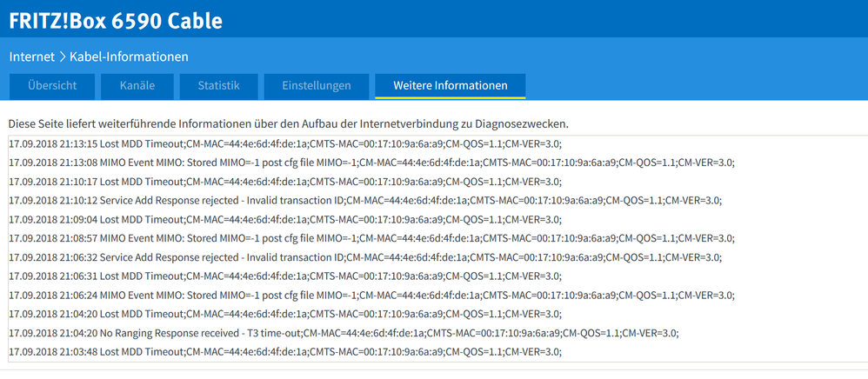Select the 21:10:12 Service Add Response rejected entry

pyautogui.click(x=365, y=201)
